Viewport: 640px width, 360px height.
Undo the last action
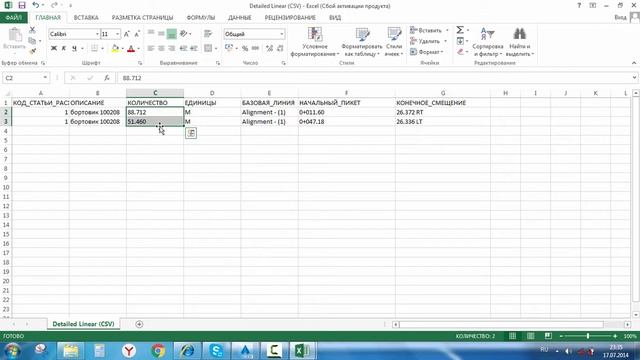click(x=36, y=6)
